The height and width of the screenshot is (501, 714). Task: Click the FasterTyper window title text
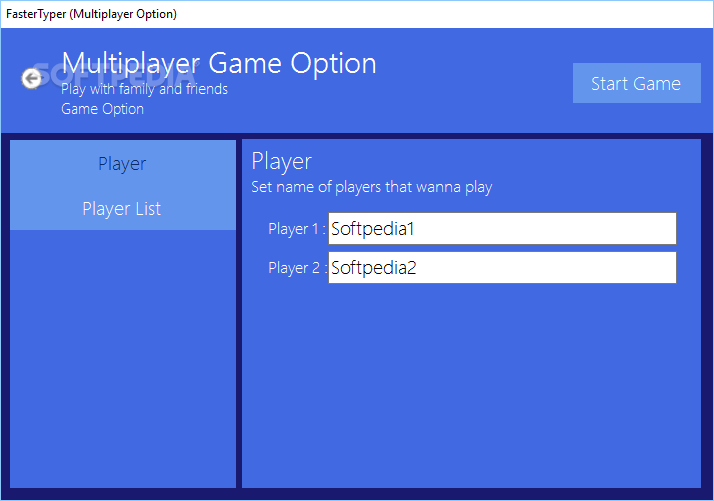point(91,14)
